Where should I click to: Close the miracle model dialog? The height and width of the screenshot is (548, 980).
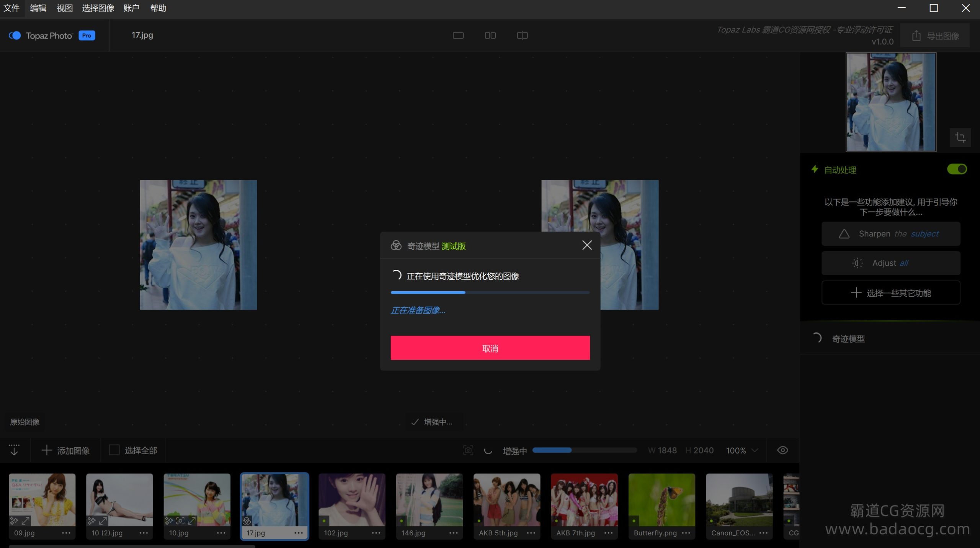click(x=586, y=245)
